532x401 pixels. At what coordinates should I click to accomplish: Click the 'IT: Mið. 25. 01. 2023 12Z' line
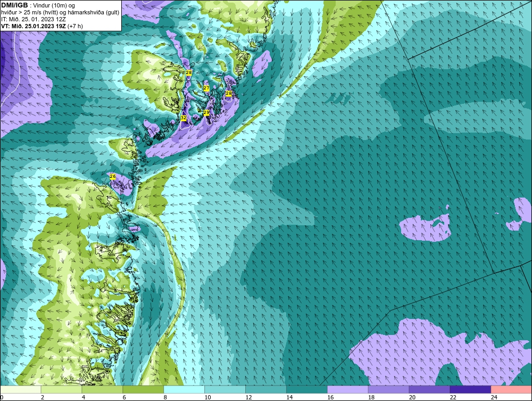(x=33, y=19)
